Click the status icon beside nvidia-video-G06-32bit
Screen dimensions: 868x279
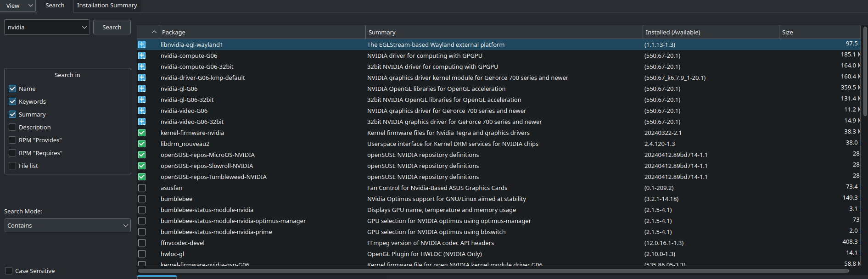point(142,122)
